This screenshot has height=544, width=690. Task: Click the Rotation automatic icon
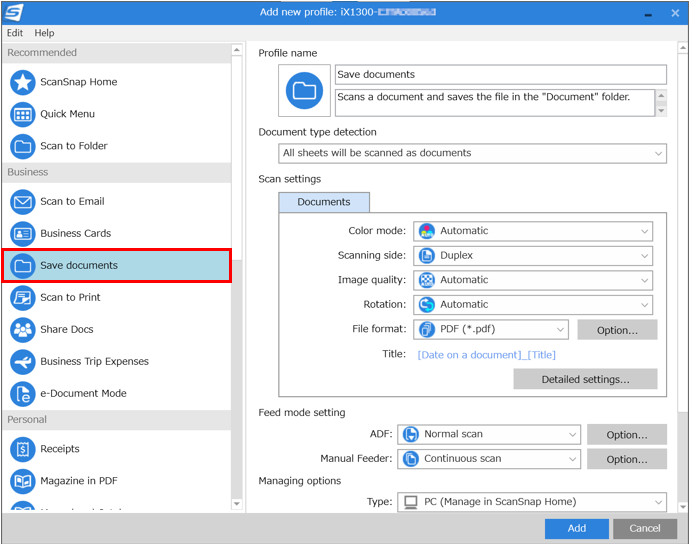point(426,305)
